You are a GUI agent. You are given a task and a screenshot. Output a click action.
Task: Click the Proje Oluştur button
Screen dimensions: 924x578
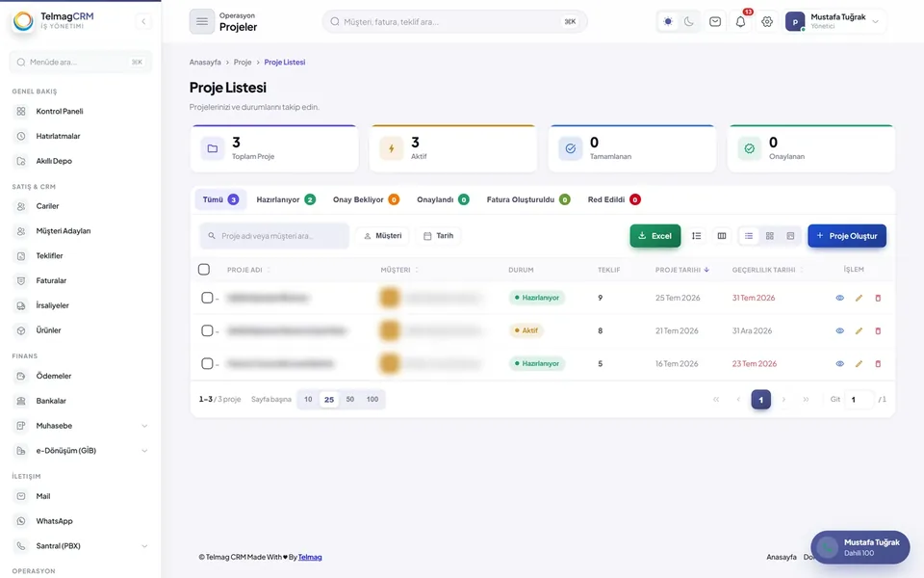[x=847, y=236]
